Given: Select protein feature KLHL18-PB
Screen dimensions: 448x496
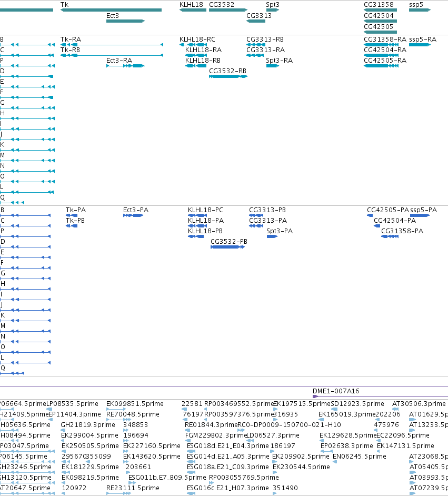Looking at the screenshot, I should pos(196,236).
